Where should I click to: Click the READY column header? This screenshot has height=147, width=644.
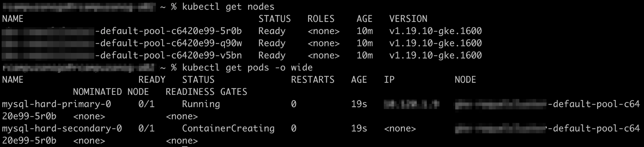click(x=152, y=80)
